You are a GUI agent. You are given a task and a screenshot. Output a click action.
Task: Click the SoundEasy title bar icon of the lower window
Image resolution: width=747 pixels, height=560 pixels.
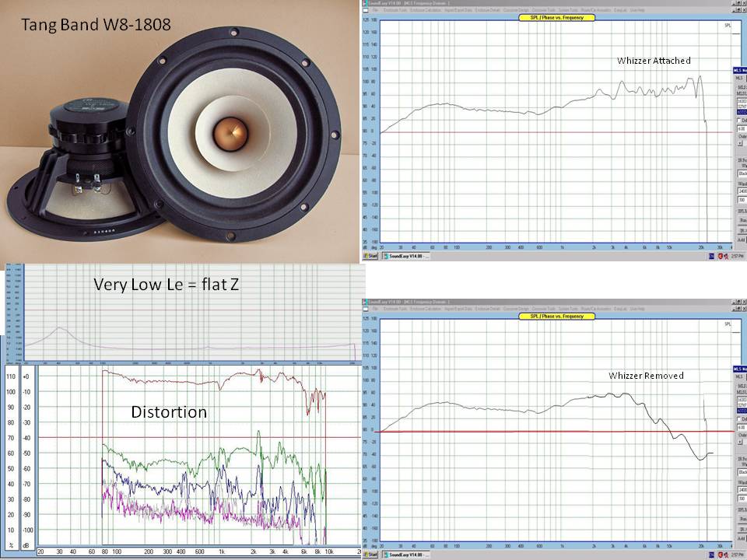coord(365,302)
